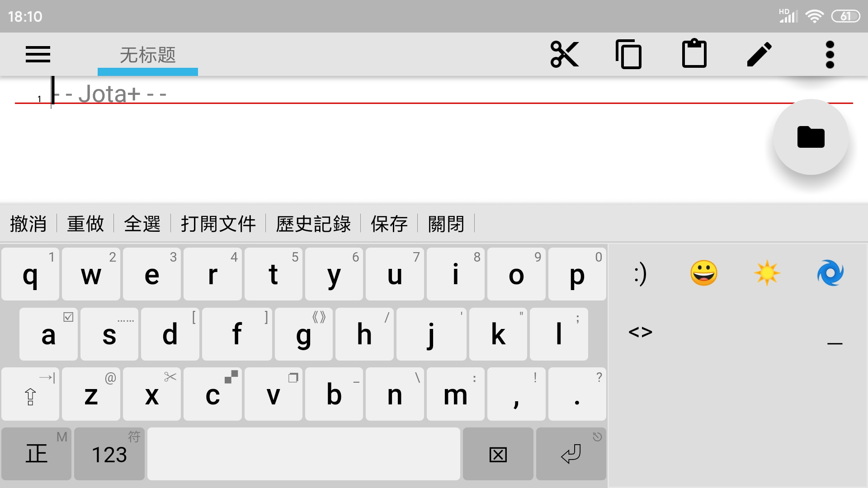Tap the n key
The width and height of the screenshot is (868, 488).
point(395,394)
